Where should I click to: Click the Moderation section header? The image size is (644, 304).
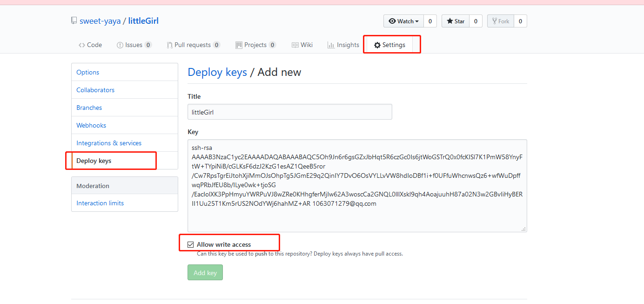(125, 185)
